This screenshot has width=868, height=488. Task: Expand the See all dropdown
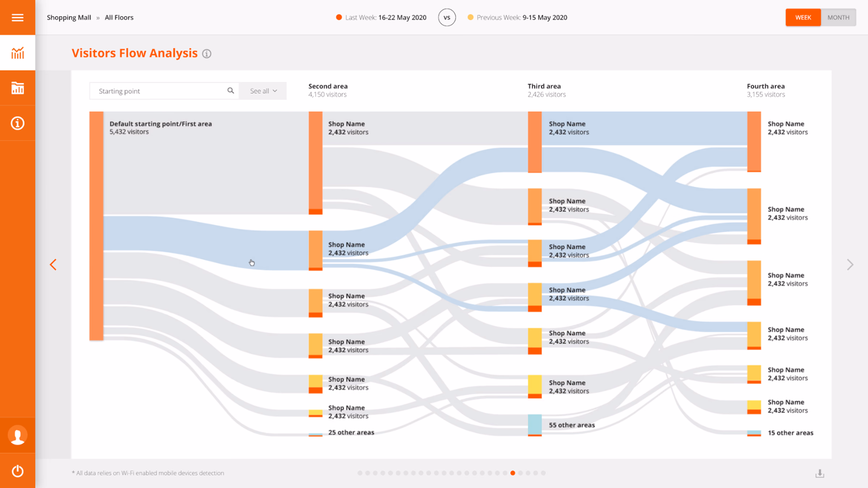(263, 91)
